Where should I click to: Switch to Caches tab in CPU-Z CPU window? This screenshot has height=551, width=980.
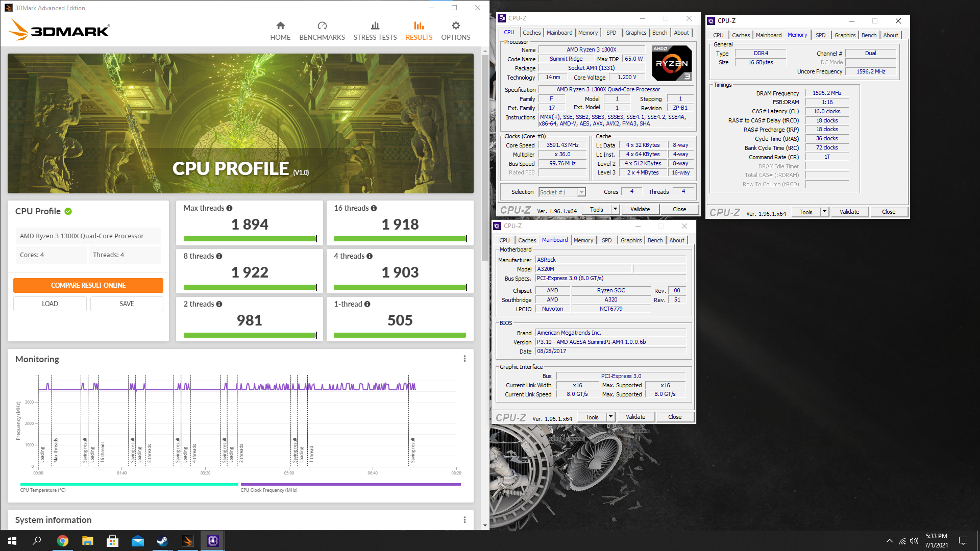531,33
